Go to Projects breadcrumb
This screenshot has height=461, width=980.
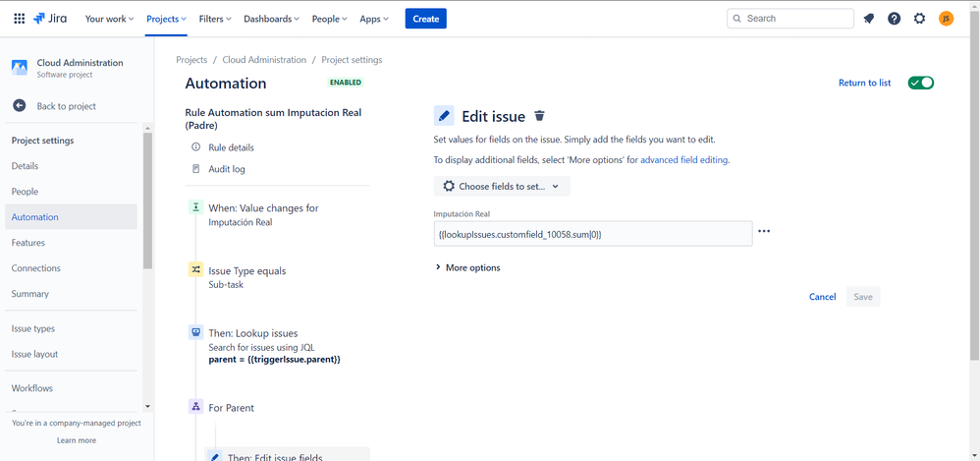coord(191,60)
